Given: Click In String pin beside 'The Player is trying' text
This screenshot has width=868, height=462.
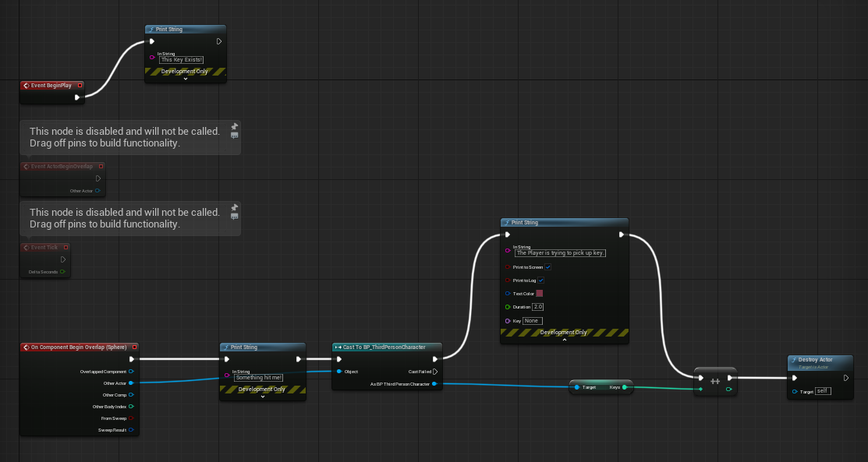Looking at the screenshot, I should click(508, 251).
